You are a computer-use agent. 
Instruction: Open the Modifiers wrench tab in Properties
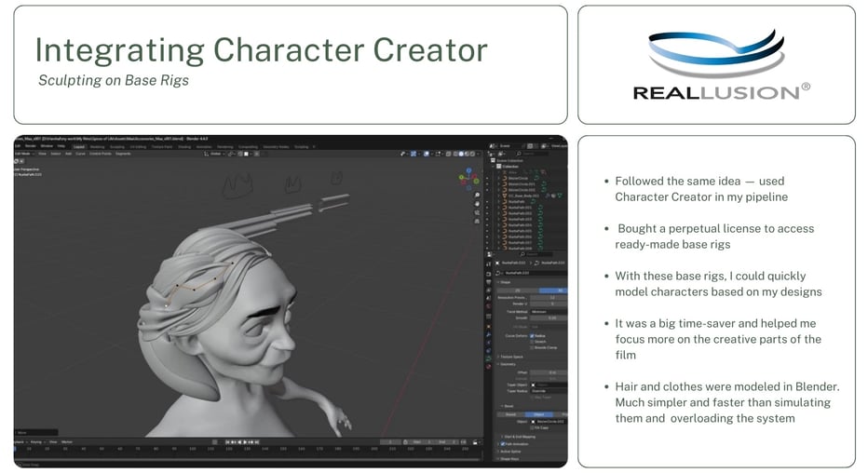coord(488,334)
